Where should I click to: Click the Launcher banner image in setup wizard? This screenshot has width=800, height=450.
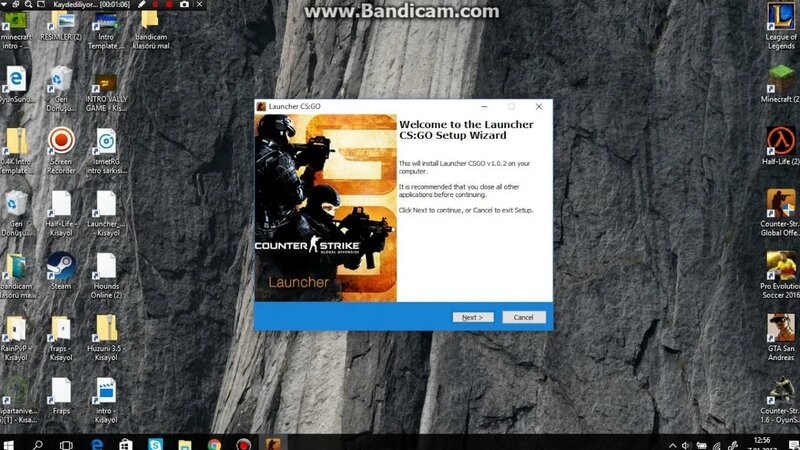pos(326,208)
